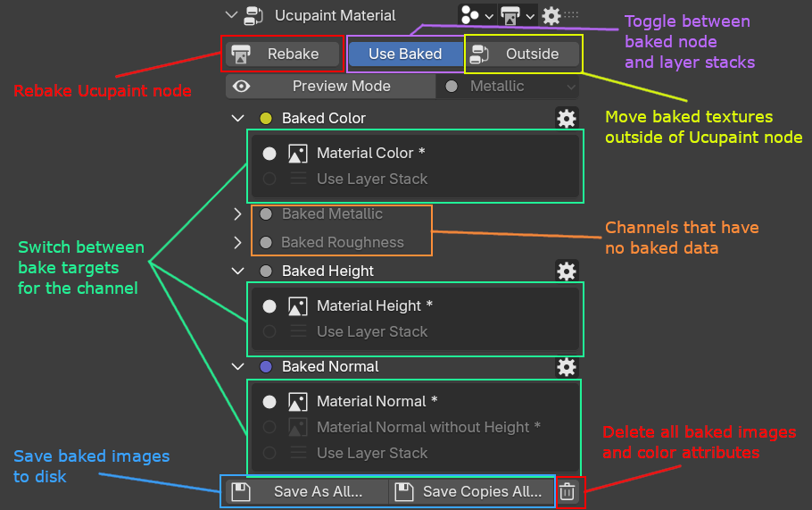Click the Outside button
This screenshot has height=510, width=812.
(x=522, y=54)
